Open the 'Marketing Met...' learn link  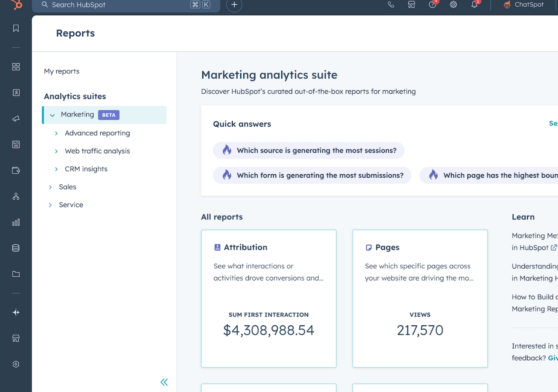[535, 241]
